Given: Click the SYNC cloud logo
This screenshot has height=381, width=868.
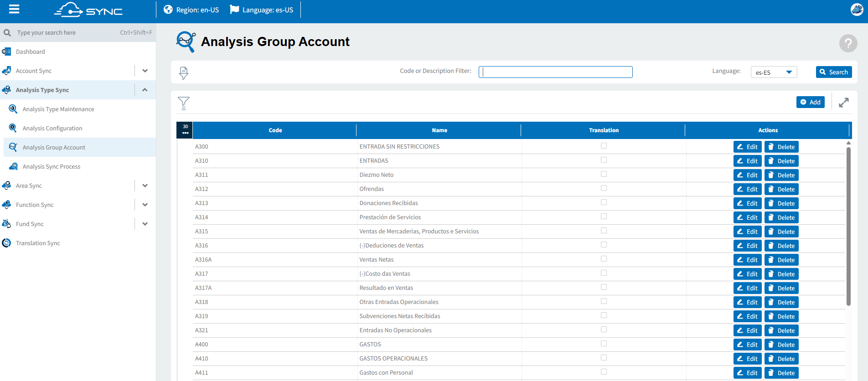Looking at the screenshot, I should pyautogui.click(x=88, y=10).
